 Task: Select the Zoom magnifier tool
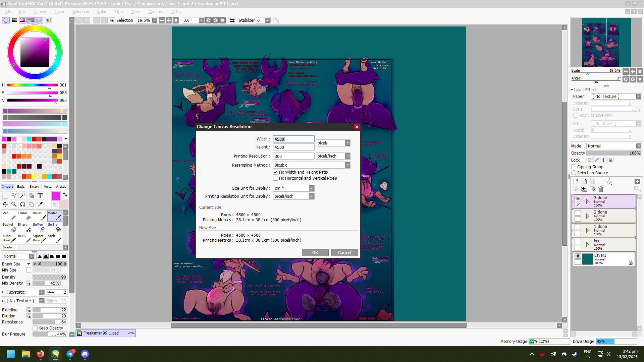pos(14,204)
